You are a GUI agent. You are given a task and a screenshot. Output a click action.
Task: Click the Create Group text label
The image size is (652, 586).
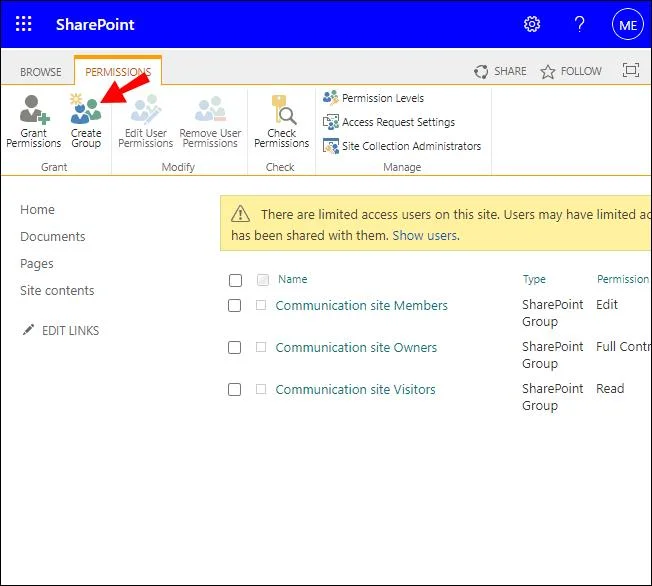pos(86,138)
